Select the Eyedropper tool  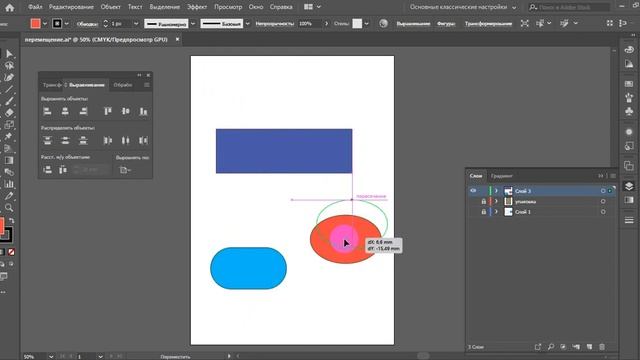9,196
